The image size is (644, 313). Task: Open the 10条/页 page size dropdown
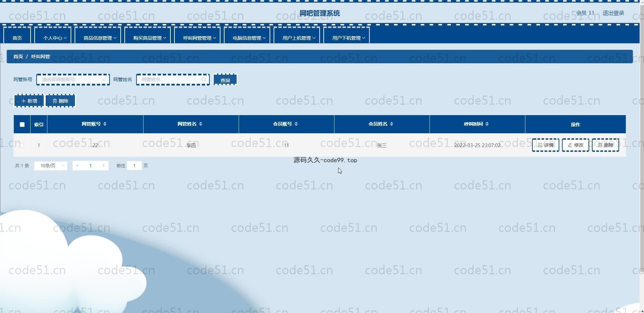coord(51,166)
